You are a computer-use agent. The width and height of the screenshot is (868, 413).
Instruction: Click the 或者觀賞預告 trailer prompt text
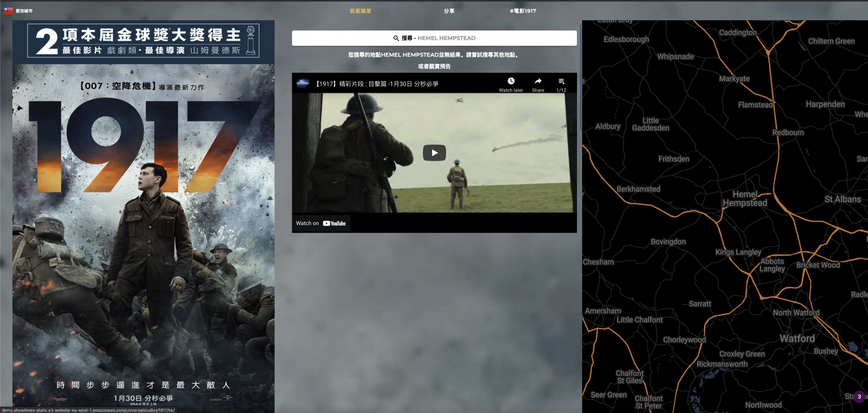434,66
